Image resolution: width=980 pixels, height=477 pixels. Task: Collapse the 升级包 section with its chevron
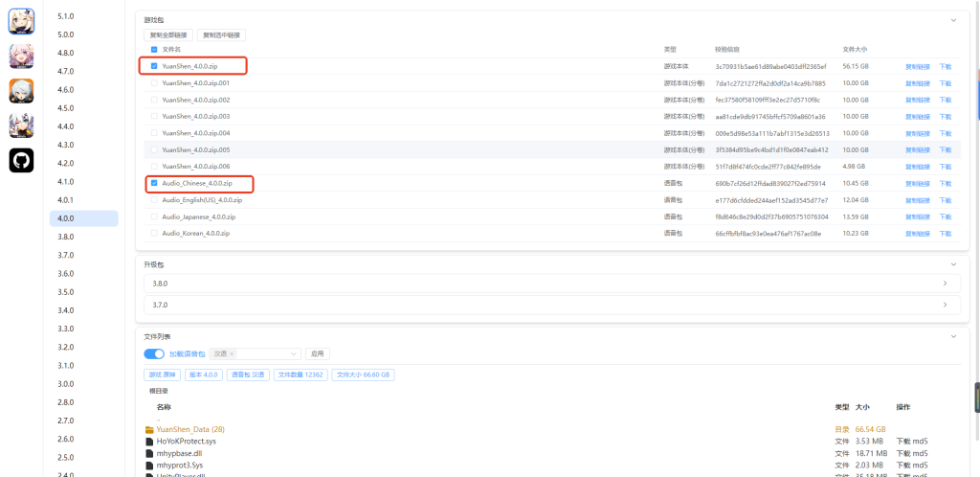pos(954,264)
